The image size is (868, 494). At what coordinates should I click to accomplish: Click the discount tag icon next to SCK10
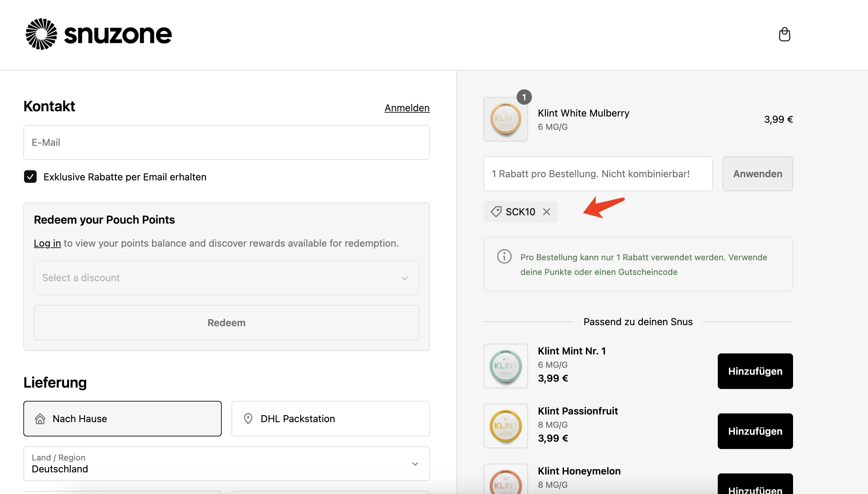[x=496, y=212]
